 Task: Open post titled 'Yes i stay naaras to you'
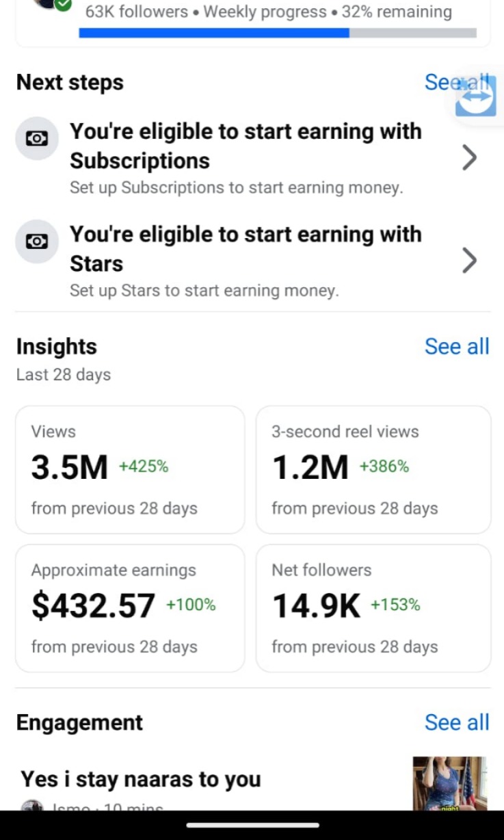pos(141,779)
